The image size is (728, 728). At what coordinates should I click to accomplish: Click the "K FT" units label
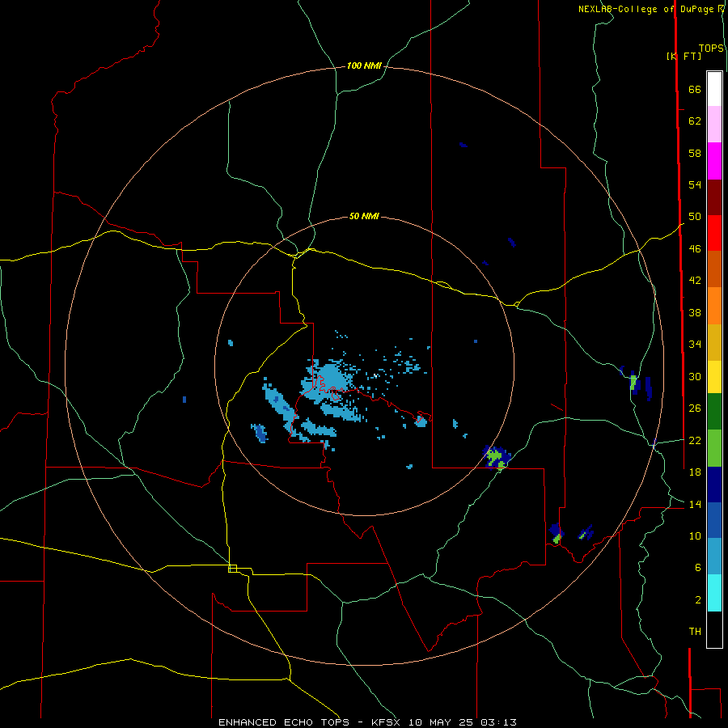coord(684,56)
